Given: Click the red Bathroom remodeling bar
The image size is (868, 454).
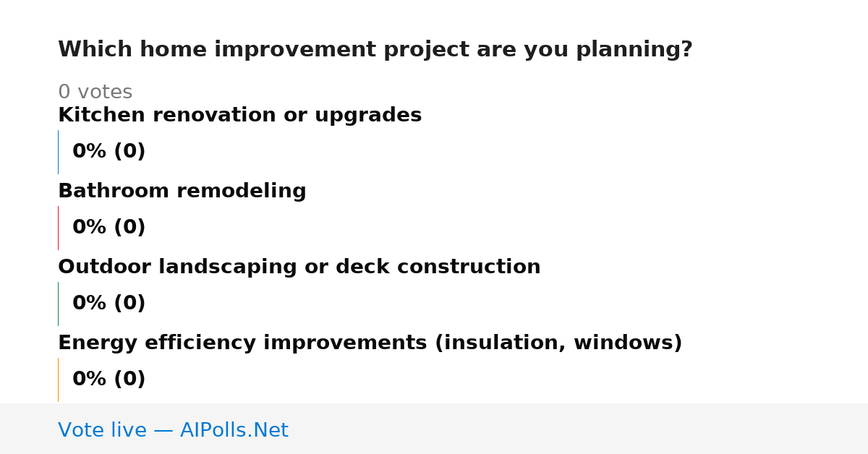Looking at the screenshot, I should (x=58, y=228).
